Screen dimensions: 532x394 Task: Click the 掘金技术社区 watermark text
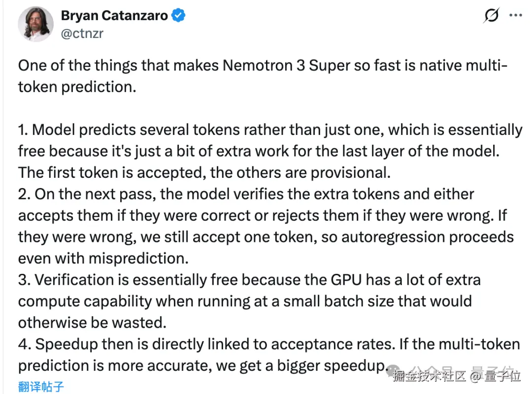[x=429, y=377]
